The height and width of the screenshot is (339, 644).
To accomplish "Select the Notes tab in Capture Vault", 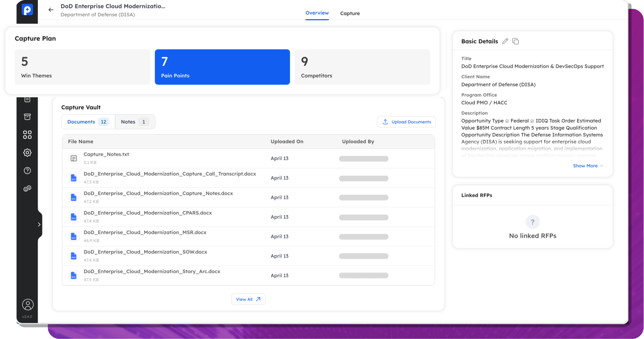I will [135, 122].
